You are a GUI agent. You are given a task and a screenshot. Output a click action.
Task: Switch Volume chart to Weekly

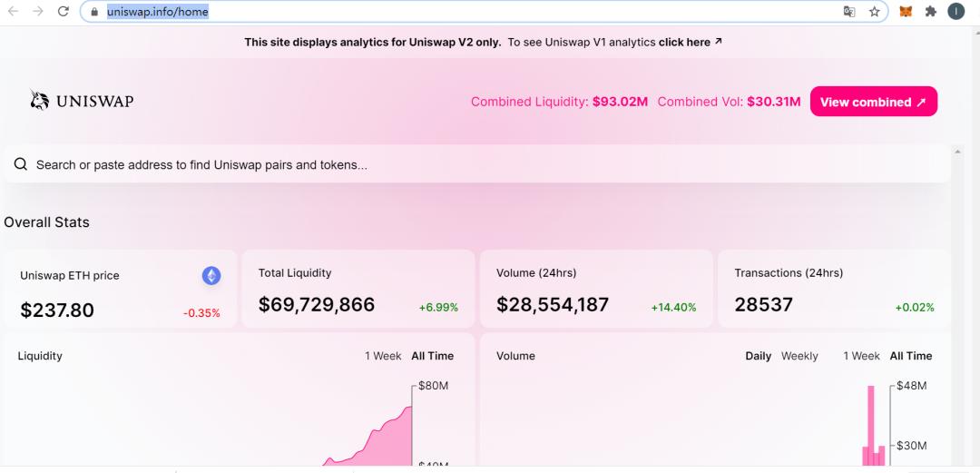click(799, 356)
